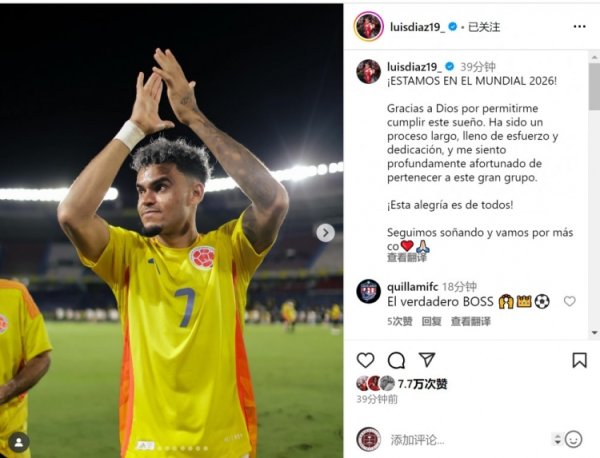The width and height of the screenshot is (600, 458).
Task: Go to next photo with arrow button
Action: [x=325, y=233]
